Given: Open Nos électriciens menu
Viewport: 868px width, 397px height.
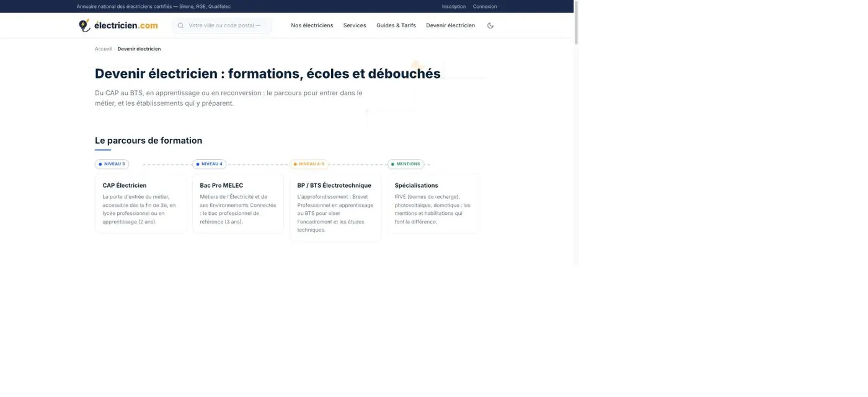Looking at the screenshot, I should click(x=312, y=25).
